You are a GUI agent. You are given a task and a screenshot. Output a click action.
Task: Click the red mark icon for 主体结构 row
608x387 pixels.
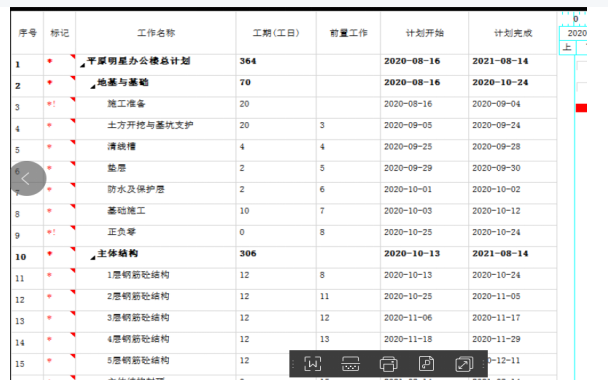pyautogui.click(x=50, y=254)
